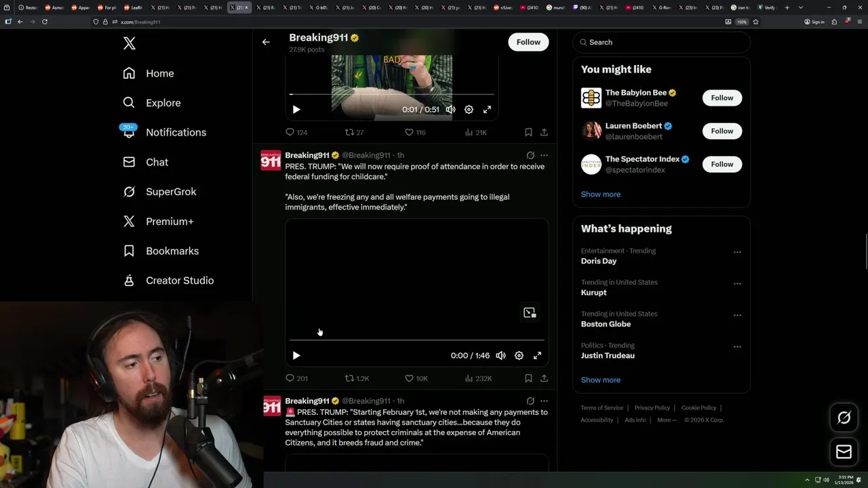868x488 pixels.
Task: Like the post with 116 likes
Action: click(x=415, y=132)
